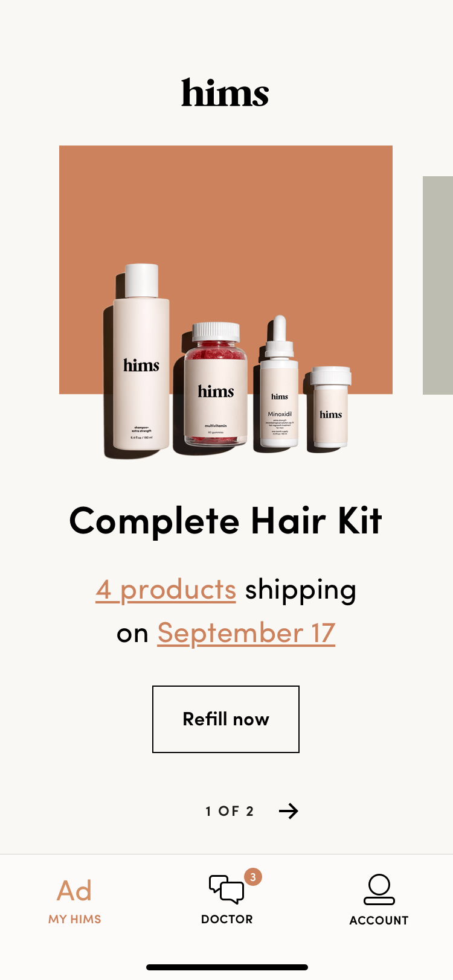Open the Account profile icon
Screen dimensions: 453x980
click(x=379, y=889)
